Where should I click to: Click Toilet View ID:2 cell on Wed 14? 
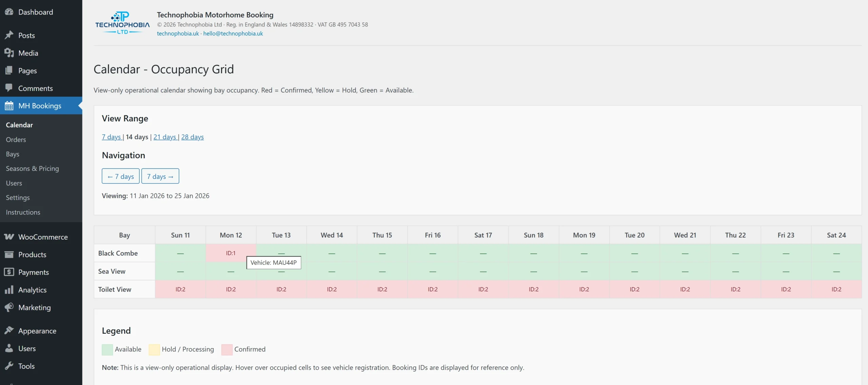[332, 289]
